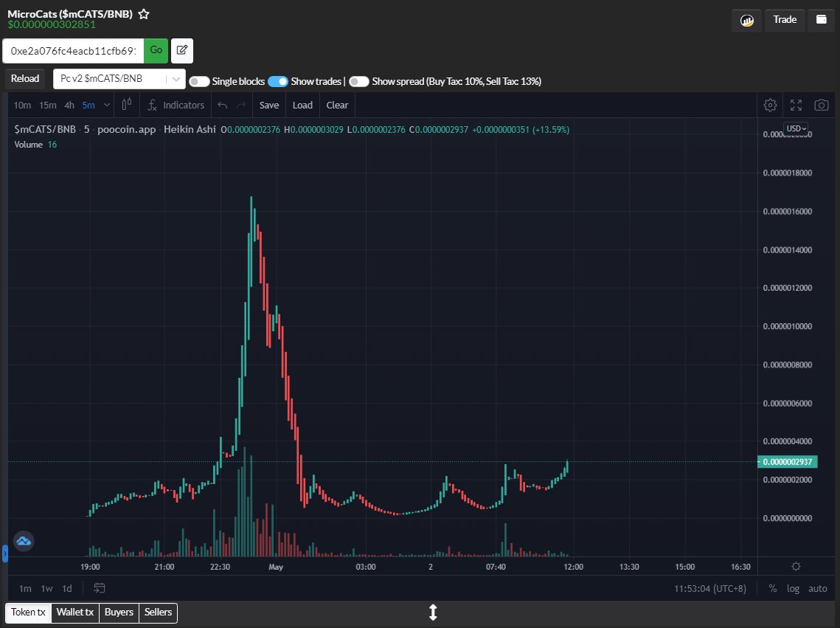Switch to the Sellers tab
This screenshot has width=840, height=628.
point(158,613)
